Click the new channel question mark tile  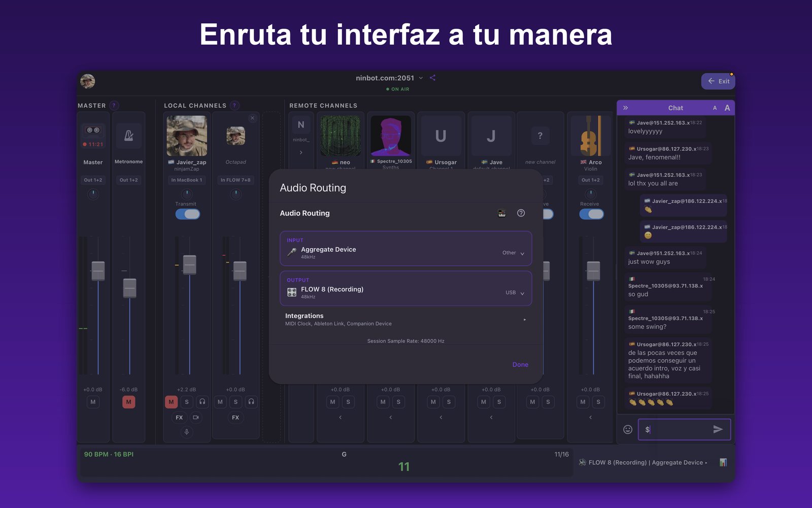(540, 136)
